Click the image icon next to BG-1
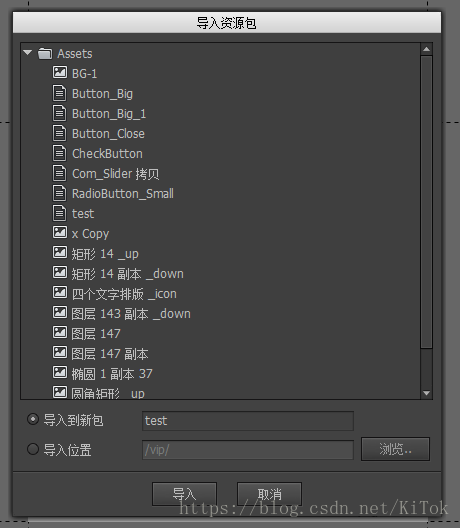Viewport: 460px width, 528px height. coord(60,72)
